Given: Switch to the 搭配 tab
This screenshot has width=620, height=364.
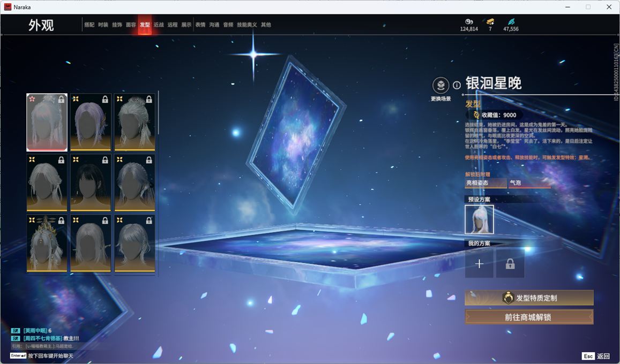Looking at the screenshot, I should (89, 25).
